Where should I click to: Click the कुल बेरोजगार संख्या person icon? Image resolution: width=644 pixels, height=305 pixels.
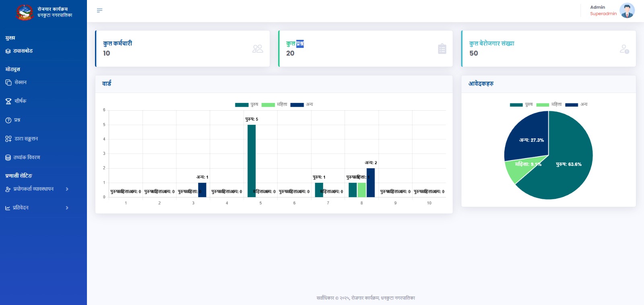(x=624, y=49)
